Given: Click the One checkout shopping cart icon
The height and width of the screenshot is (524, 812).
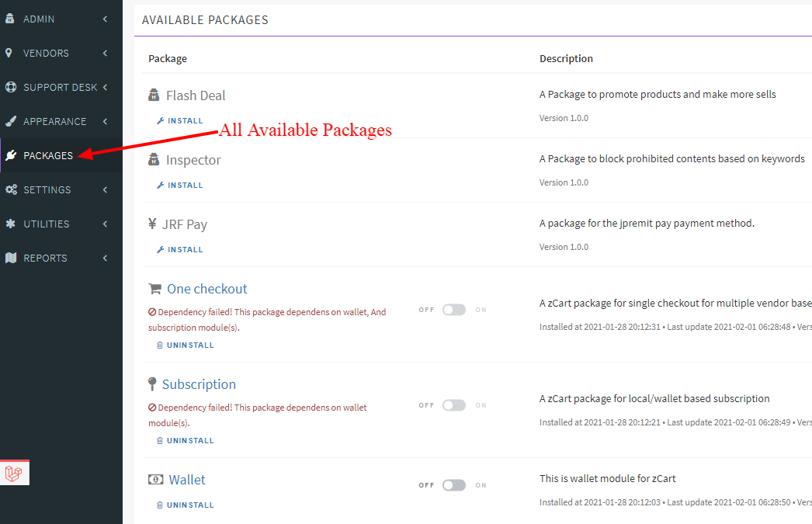Looking at the screenshot, I should (x=154, y=288).
